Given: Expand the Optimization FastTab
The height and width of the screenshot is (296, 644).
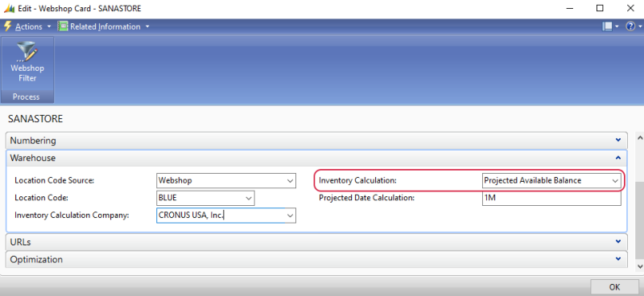Looking at the screenshot, I should (316, 260).
